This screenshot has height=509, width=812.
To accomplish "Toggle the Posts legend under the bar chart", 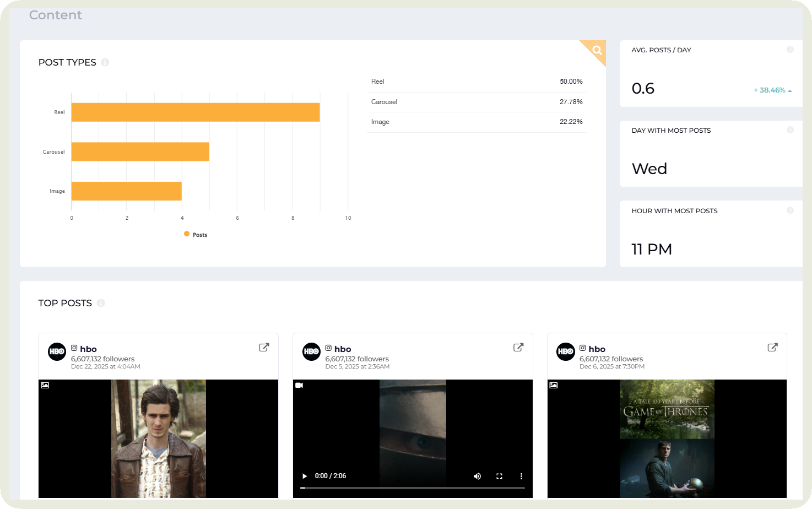I will pos(195,234).
